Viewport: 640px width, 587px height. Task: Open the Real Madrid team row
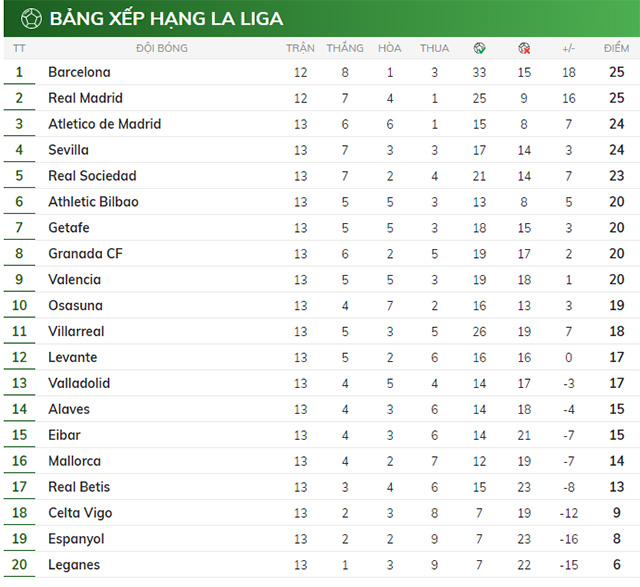click(85, 98)
